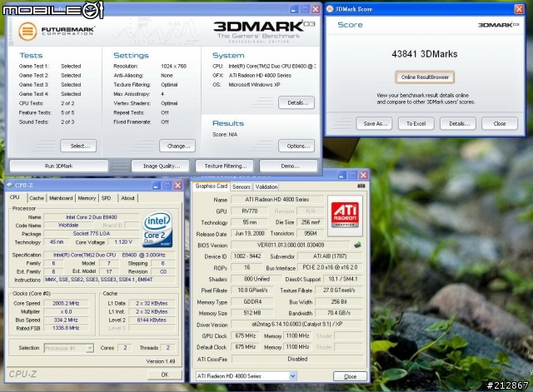Viewport: 533px width, 392px height.
Task: Close the GPU-Z window with X
Action: [x=363, y=176]
